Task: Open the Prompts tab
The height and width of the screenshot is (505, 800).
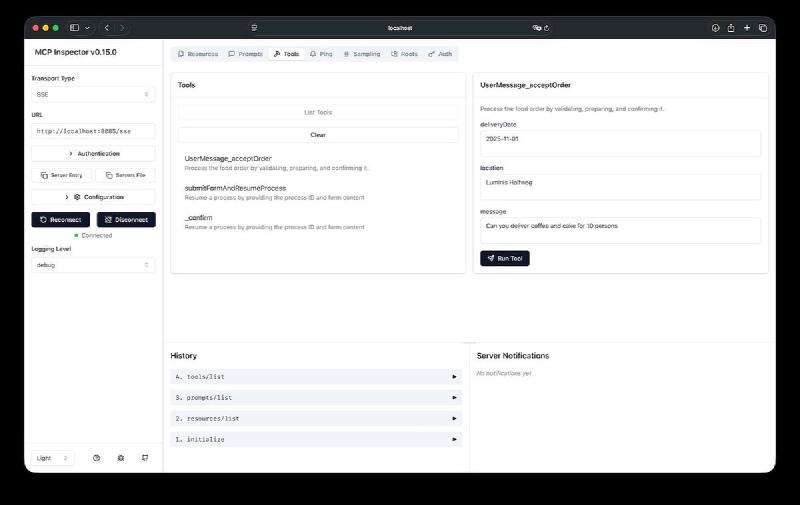Action: pos(245,54)
